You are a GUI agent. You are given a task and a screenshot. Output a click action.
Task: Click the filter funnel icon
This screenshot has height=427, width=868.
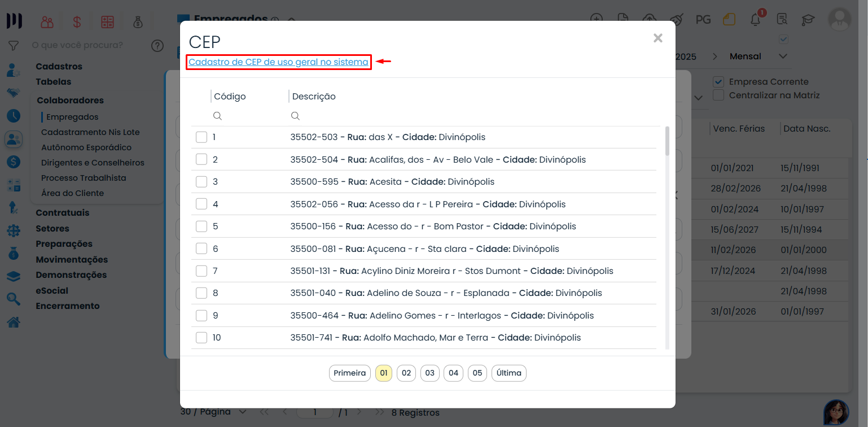pyautogui.click(x=14, y=45)
